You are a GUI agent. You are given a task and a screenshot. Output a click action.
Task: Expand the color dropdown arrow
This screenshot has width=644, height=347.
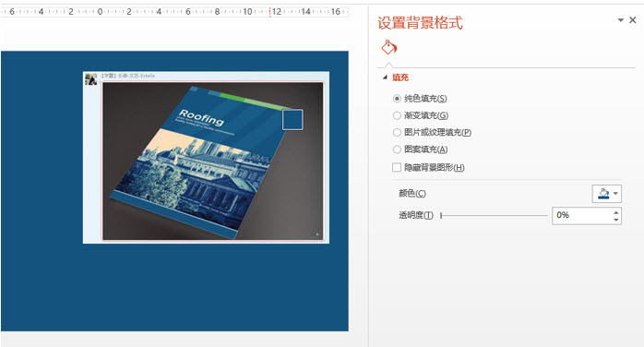[615, 194]
